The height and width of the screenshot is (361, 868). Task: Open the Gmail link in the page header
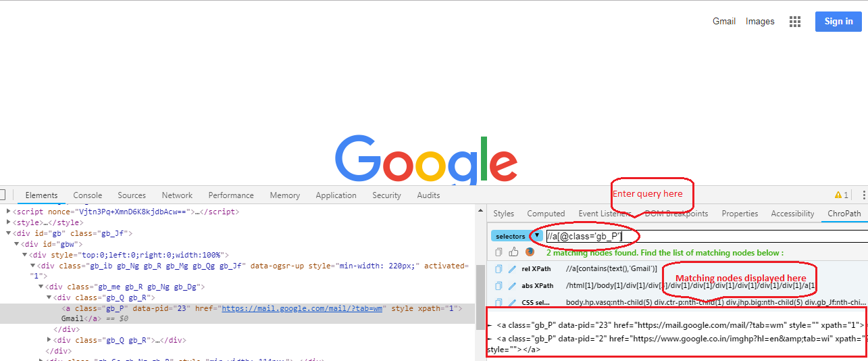click(x=724, y=22)
